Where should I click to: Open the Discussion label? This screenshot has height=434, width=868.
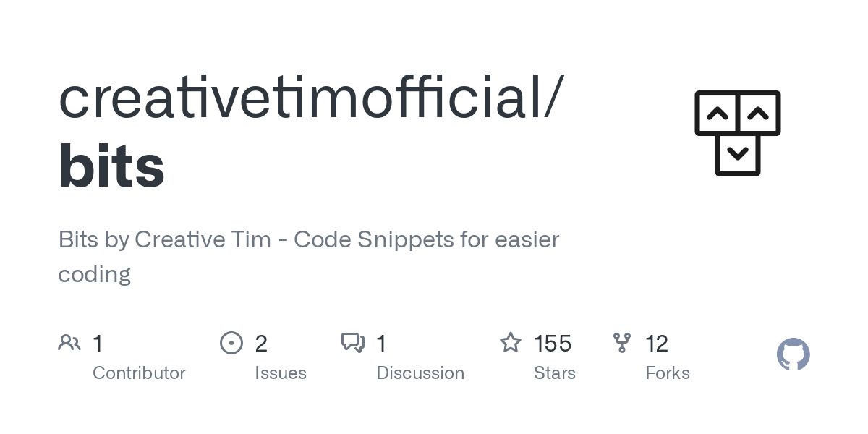(x=420, y=373)
